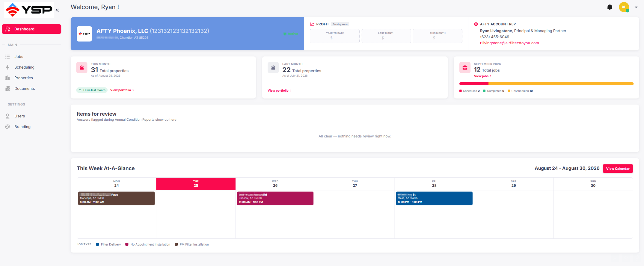
Task: Click the Coming soon badge
Action: (x=340, y=24)
